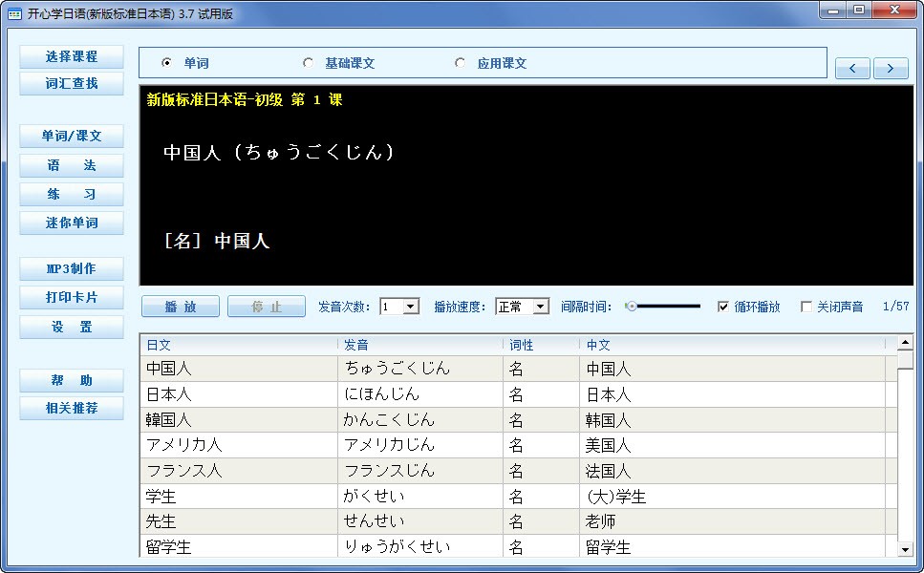Go to previous lesson with left arrow

click(852, 69)
